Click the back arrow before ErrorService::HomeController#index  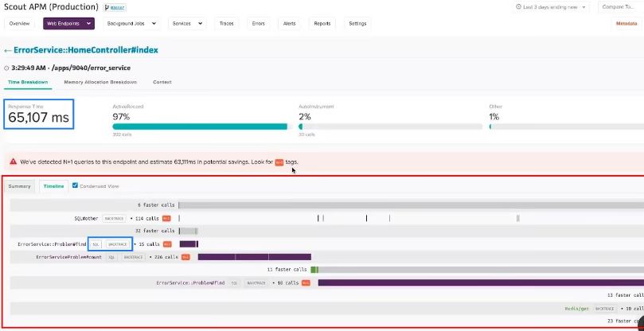tap(7, 50)
